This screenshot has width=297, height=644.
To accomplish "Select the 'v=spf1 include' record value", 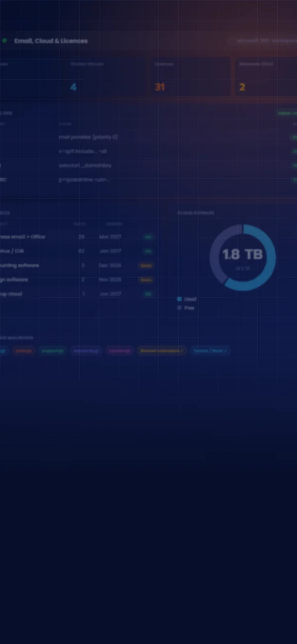I will 83,151.
